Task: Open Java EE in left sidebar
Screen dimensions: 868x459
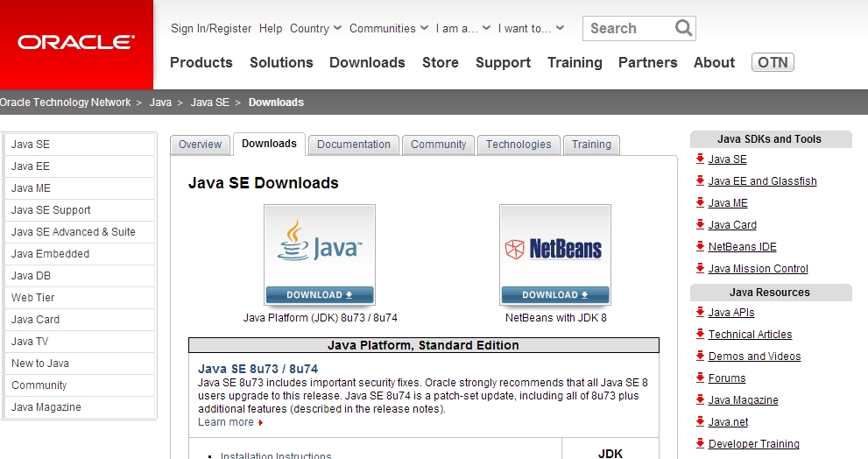Action: coord(79,166)
